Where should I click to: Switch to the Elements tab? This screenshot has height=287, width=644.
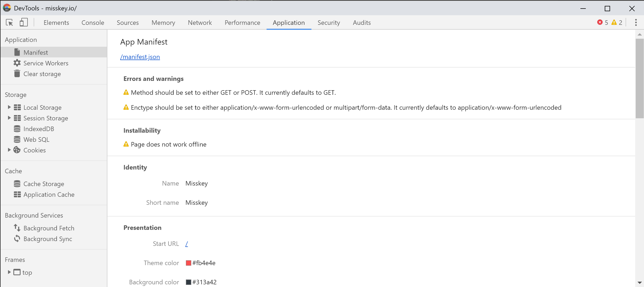(56, 23)
